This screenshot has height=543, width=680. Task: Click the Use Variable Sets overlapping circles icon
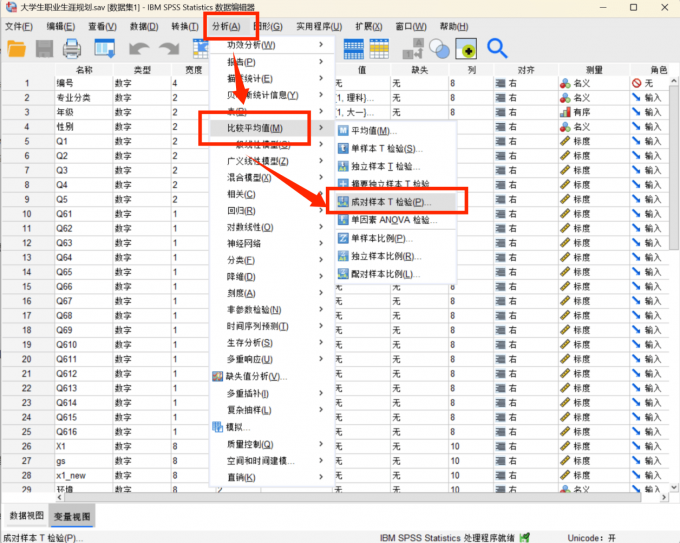[x=439, y=49]
